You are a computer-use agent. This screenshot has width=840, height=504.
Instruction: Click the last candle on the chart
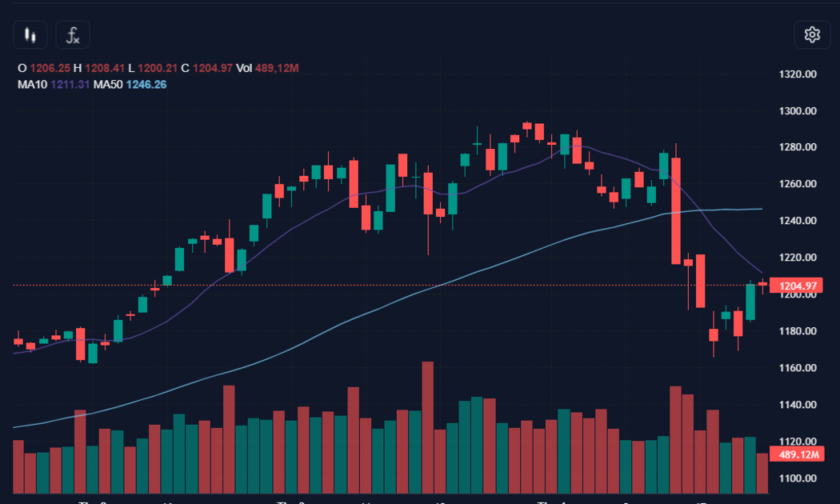coord(762,283)
